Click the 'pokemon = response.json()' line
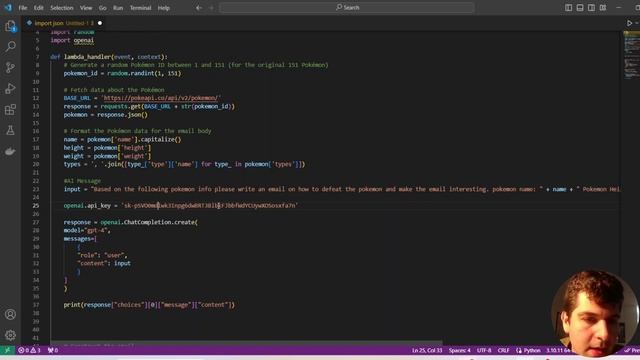The height and width of the screenshot is (360, 640). (x=106, y=115)
